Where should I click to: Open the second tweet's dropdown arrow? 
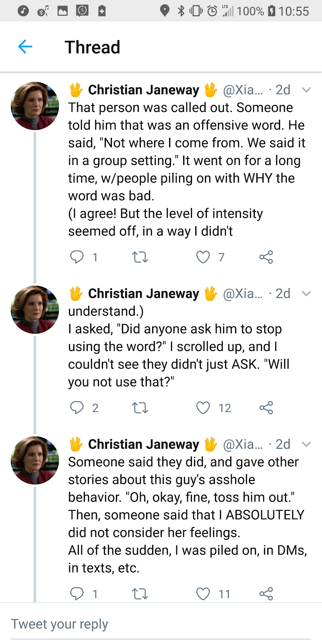(x=306, y=293)
